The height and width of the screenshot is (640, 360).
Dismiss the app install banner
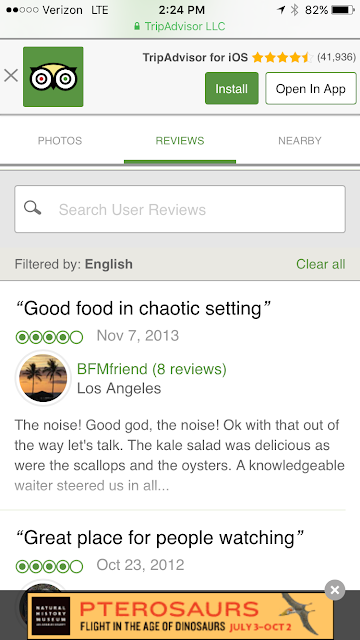pos(11,76)
